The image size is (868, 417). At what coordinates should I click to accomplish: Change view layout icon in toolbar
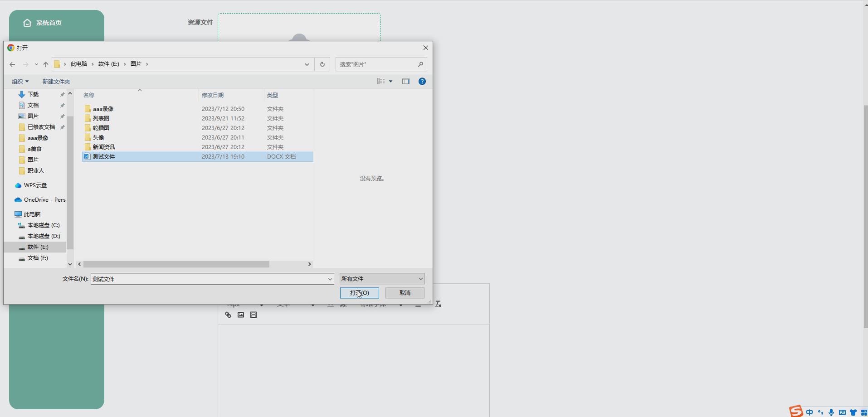point(381,81)
